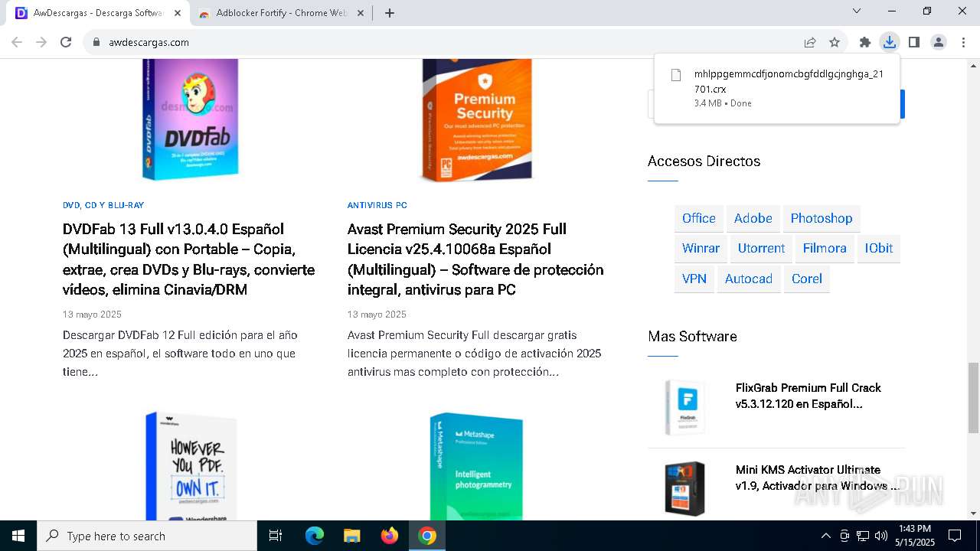This screenshot has height=551, width=980.
Task: Click the DVDFab post date 13 mayo 2025
Action: (x=92, y=315)
